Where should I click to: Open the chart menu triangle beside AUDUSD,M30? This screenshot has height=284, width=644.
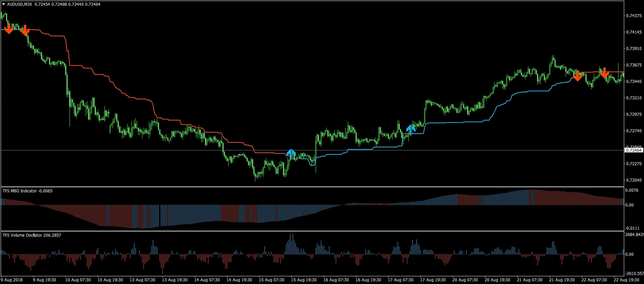click(4, 4)
